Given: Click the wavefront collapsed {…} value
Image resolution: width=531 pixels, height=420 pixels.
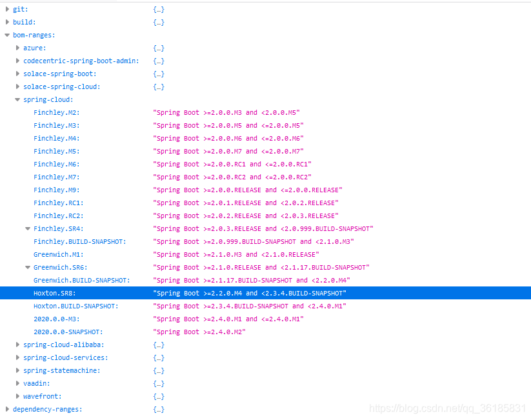Looking at the screenshot, I should 159,396.
